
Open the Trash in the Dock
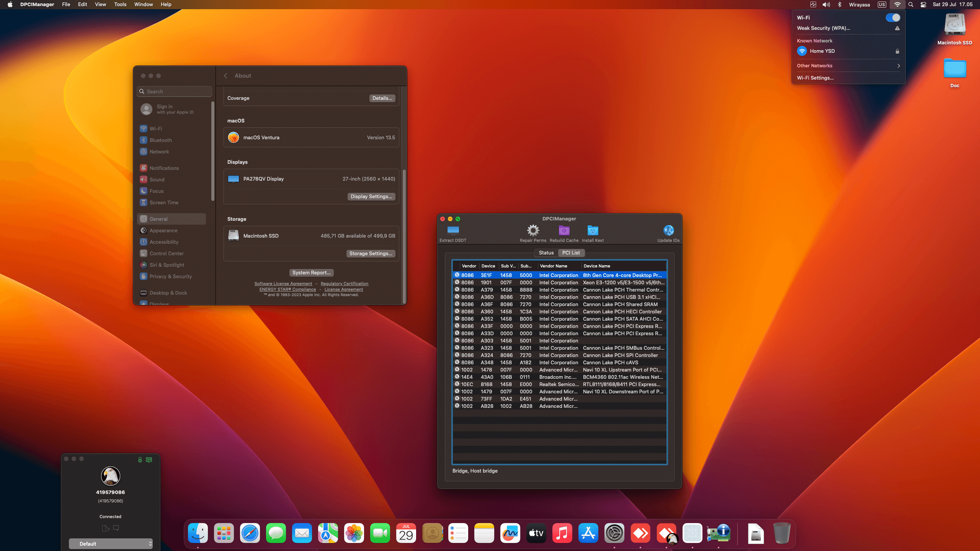[782, 533]
